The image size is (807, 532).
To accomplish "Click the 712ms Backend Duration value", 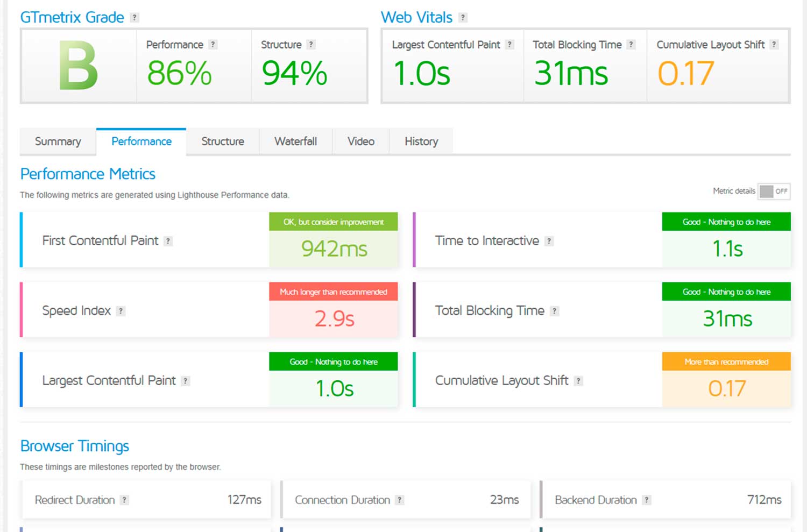I will pos(764,500).
